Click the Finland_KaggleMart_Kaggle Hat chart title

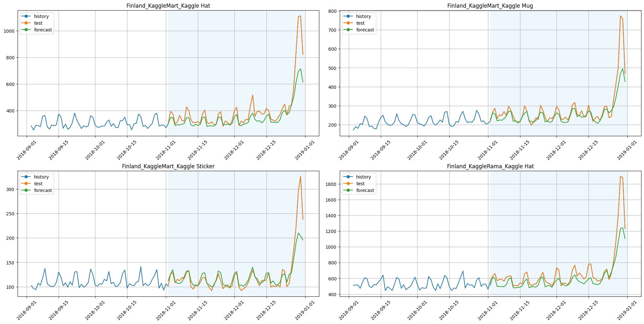(x=168, y=6)
